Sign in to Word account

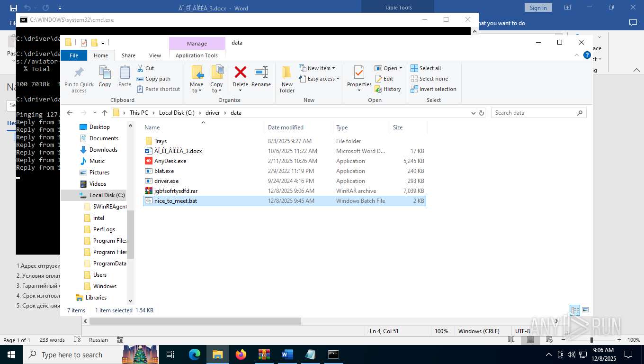538,8
